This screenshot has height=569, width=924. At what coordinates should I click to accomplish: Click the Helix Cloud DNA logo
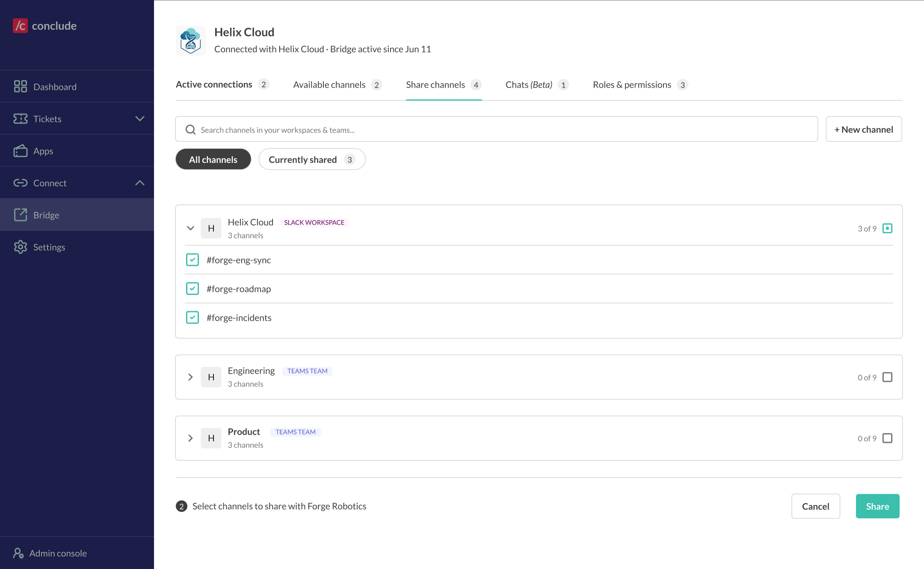click(x=191, y=41)
